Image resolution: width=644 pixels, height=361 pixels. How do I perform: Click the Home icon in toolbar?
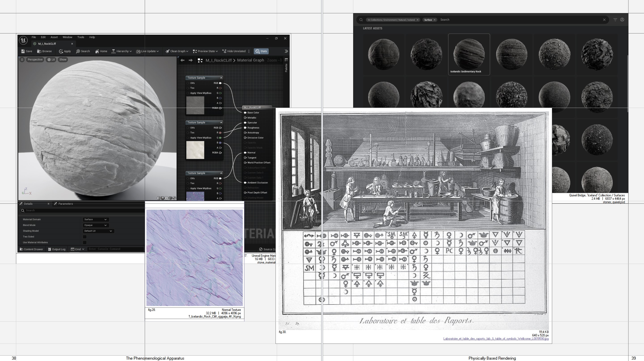point(97,51)
